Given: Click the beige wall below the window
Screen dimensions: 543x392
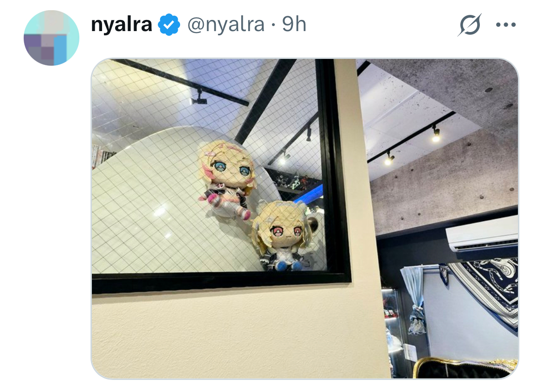Looking at the screenshot, I should (239, 333).
